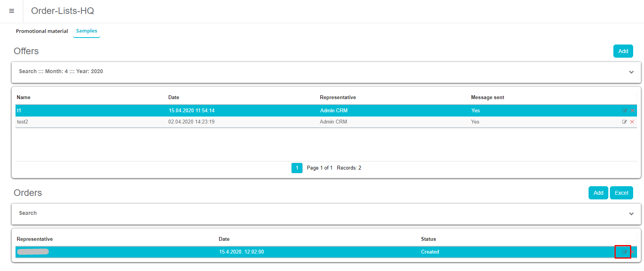Image resolution: width=644 pixels, height=271 pixels.
Task: Delete the test2 offer
Action: [x=632, y=122]
